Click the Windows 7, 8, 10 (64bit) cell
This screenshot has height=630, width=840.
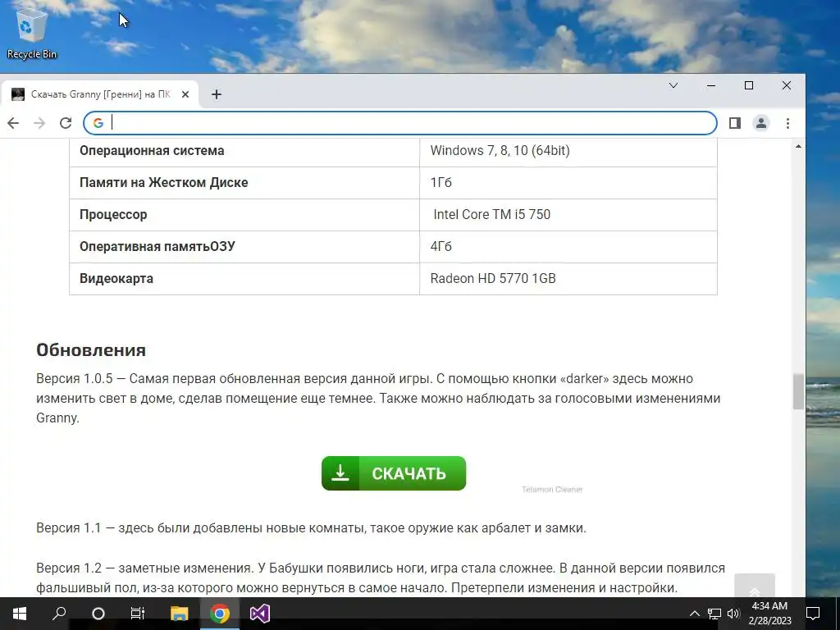[x=568, y=151]
